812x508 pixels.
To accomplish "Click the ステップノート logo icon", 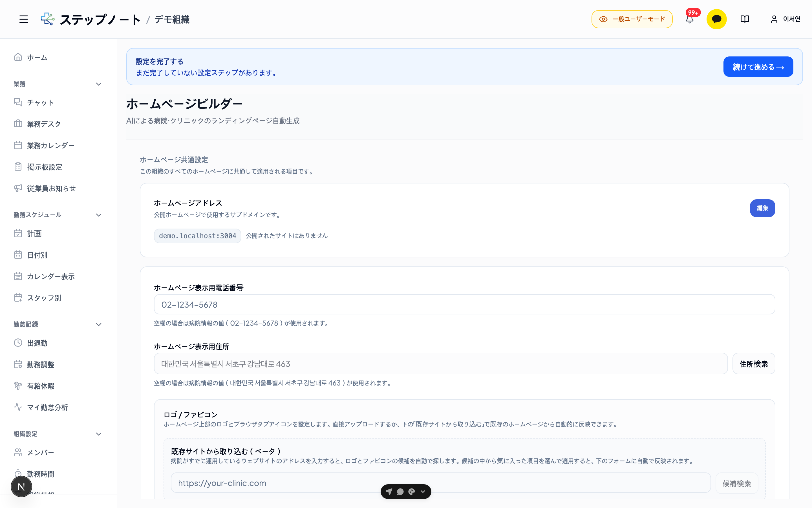I will [48, 19].
